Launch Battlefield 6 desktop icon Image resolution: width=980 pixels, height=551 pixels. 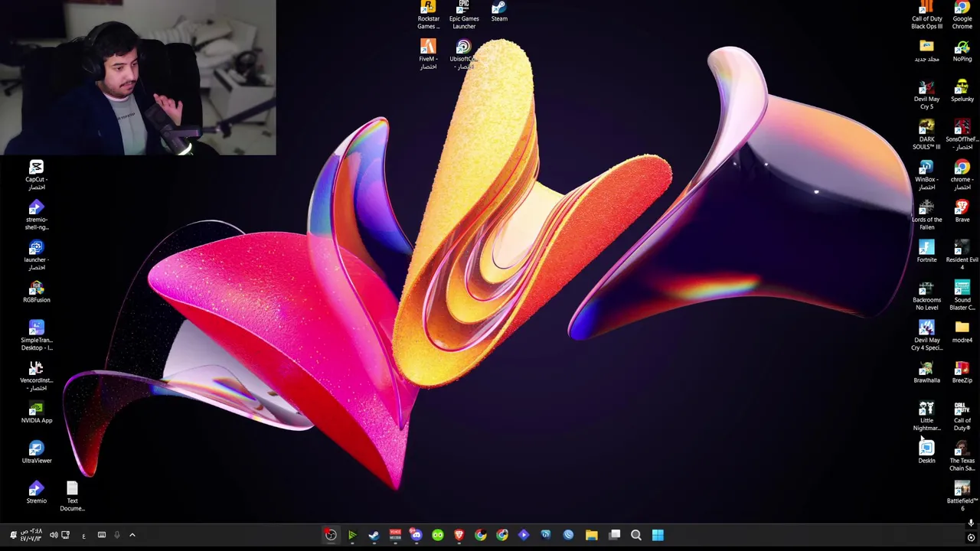[962, 497]
